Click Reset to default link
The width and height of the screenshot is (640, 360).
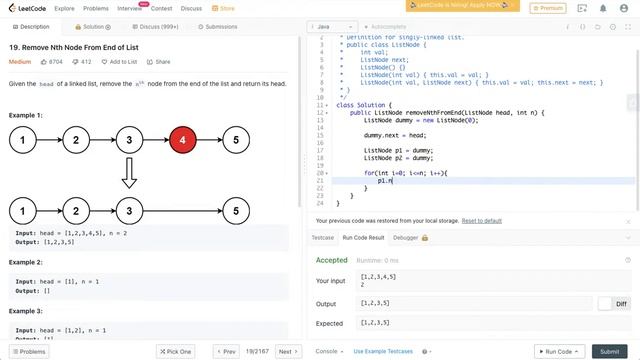click(x=482, y=221)
